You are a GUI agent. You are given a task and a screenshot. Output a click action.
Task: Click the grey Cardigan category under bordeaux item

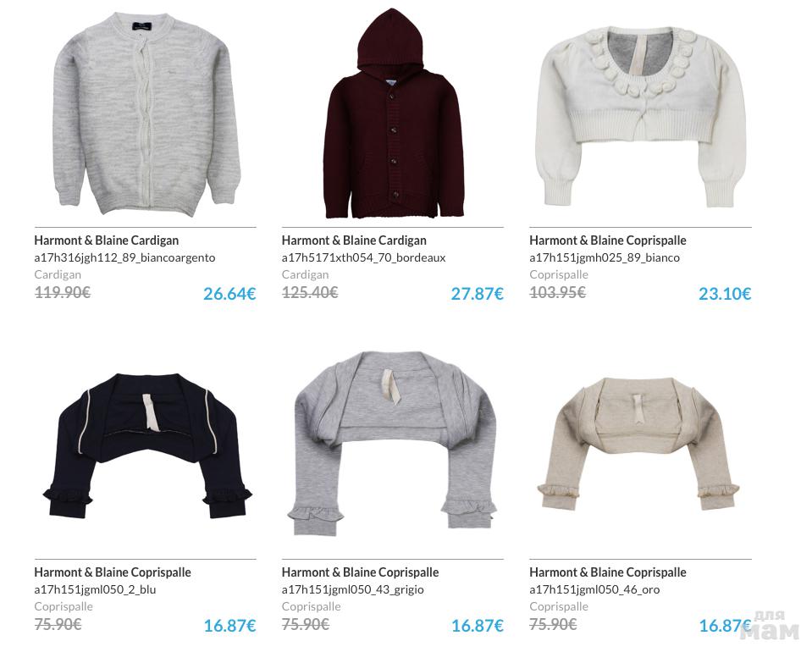pos(305,274)
